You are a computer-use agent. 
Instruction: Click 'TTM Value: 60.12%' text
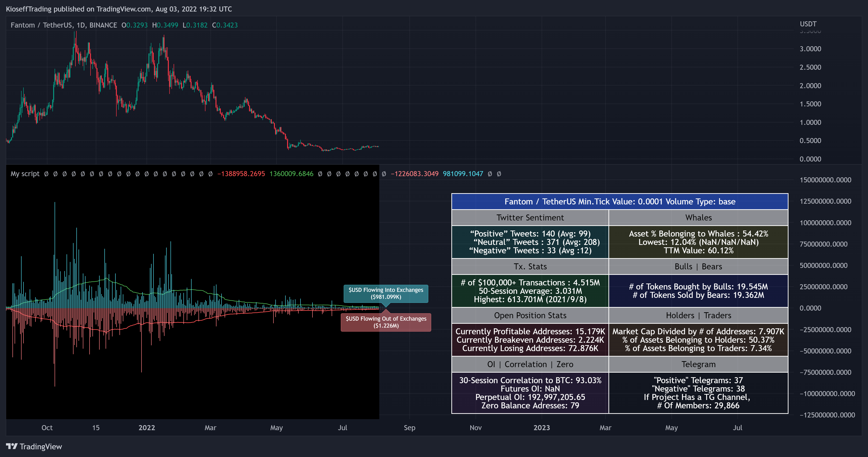[698, 251]
